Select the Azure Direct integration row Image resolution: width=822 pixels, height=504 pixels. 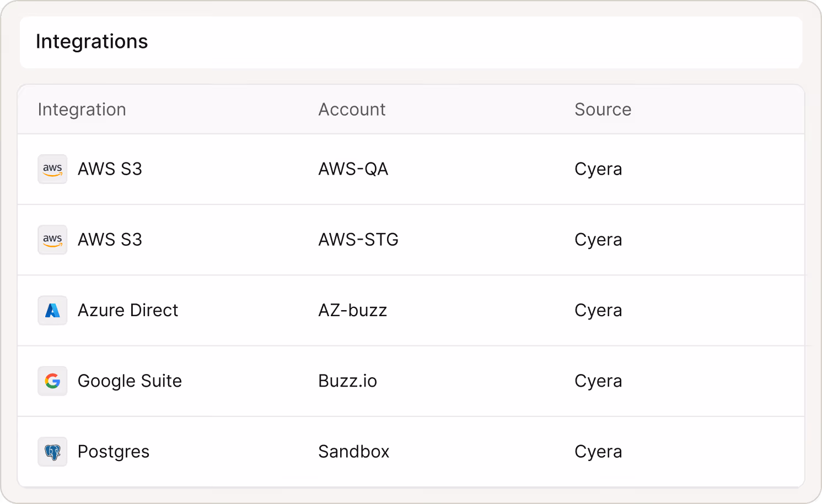point(128,310)
